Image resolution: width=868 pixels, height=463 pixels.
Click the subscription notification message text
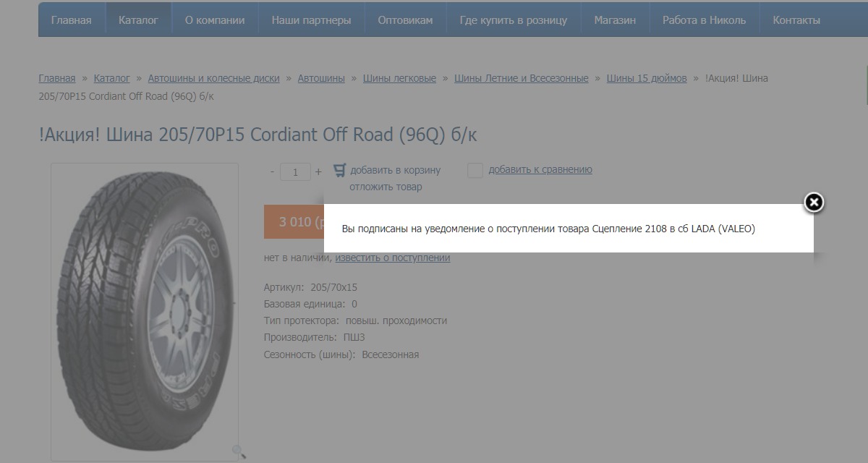click(548, 229)
